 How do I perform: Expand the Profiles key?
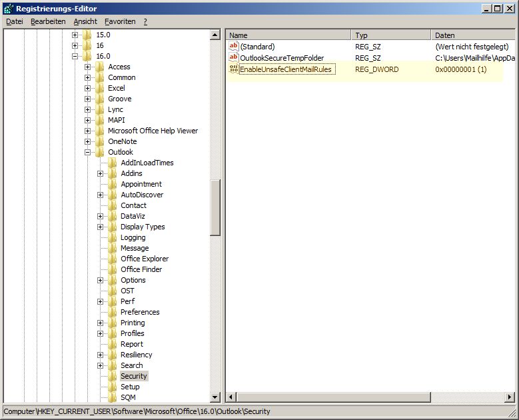pyautogui.click(x=100, y=333)
